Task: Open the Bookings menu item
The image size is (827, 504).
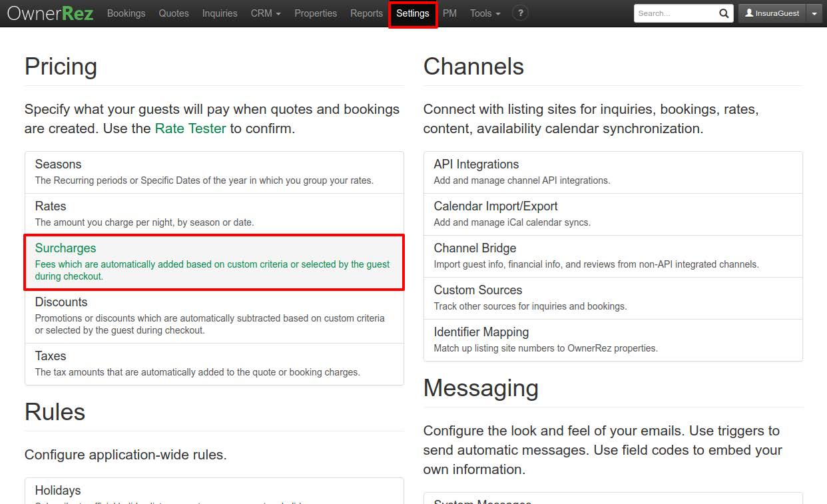Action: (126, 13)
